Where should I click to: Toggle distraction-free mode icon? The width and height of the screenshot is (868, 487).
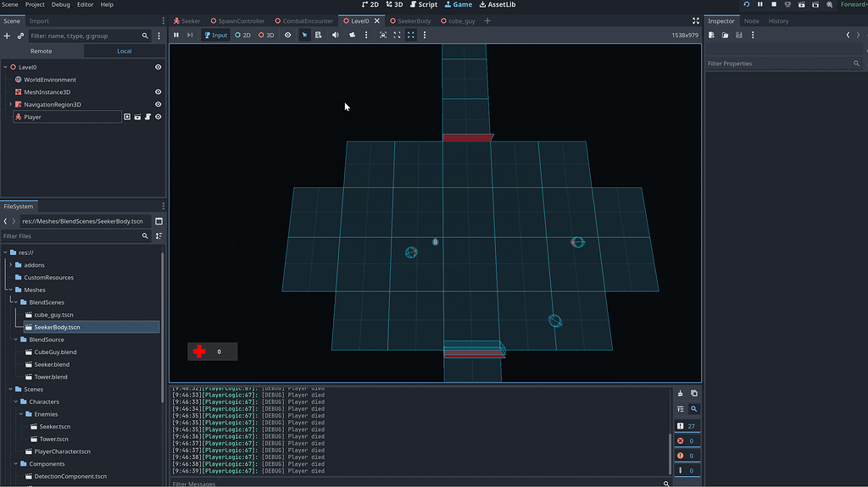696,21
